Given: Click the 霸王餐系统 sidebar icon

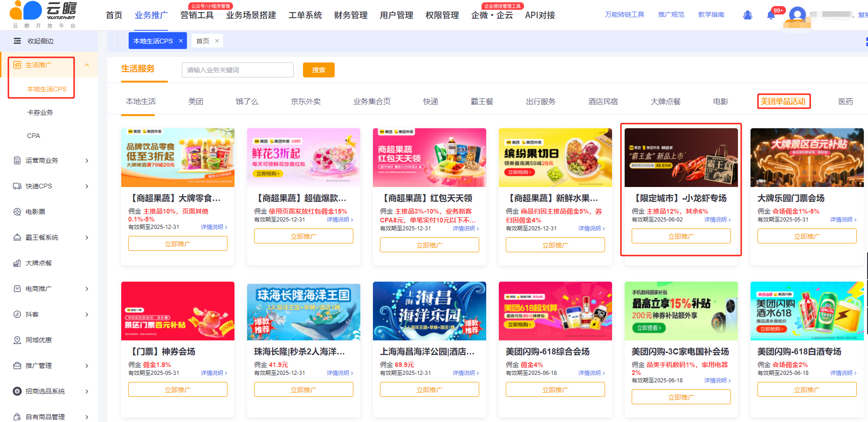Looking at the screenshot, I should 17,237.
